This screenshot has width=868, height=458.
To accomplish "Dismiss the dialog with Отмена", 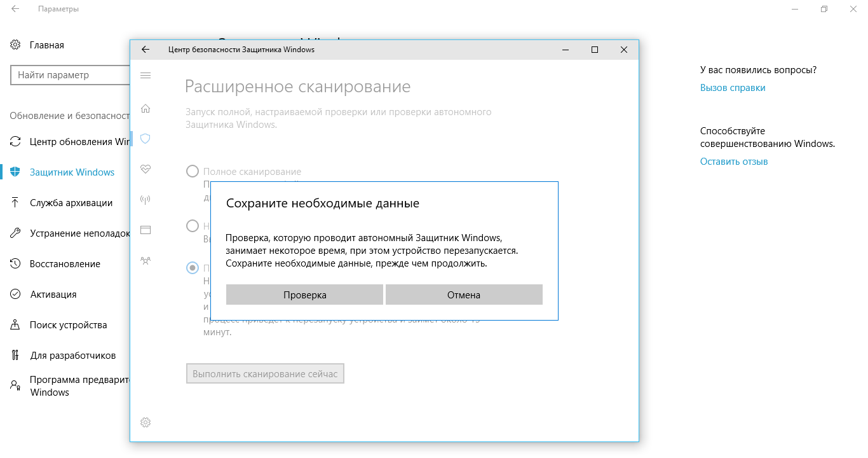I will 464,295.
